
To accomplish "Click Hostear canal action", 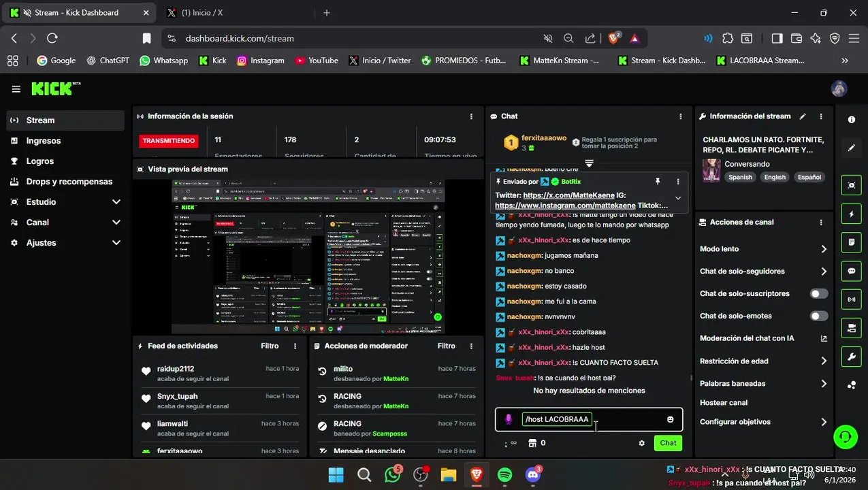I will tap(724, 403).
